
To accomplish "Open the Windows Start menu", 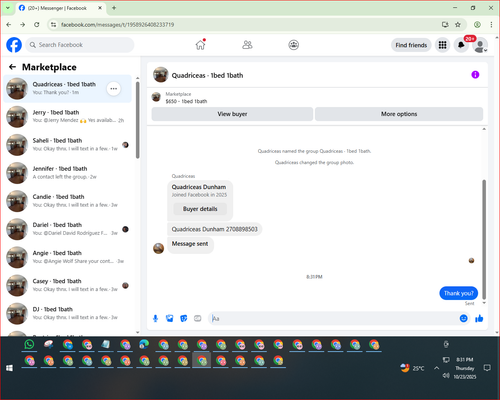I will [x=9, y=368].
